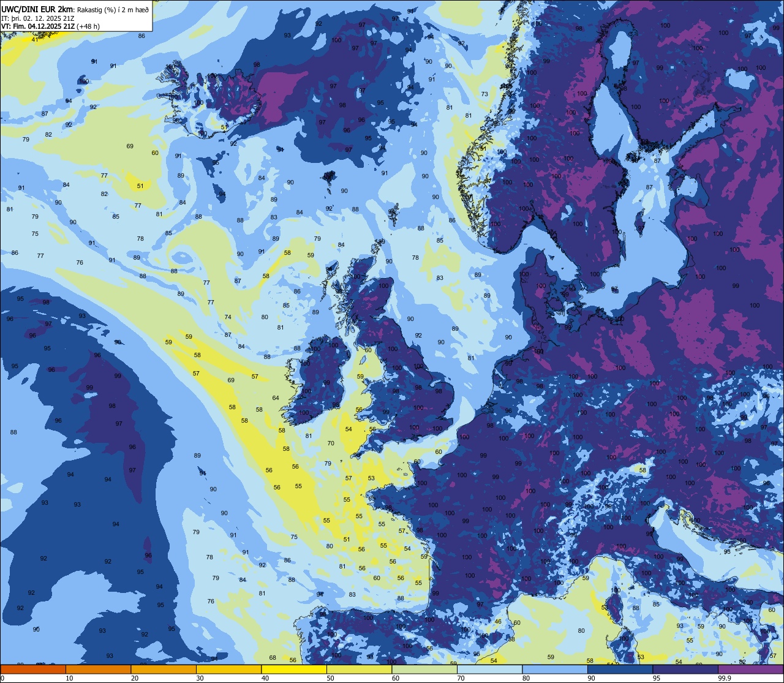The height and width of the screenshot is (683, 784).
Task: Click the legend tick label "30"
Action: point(200,678)
